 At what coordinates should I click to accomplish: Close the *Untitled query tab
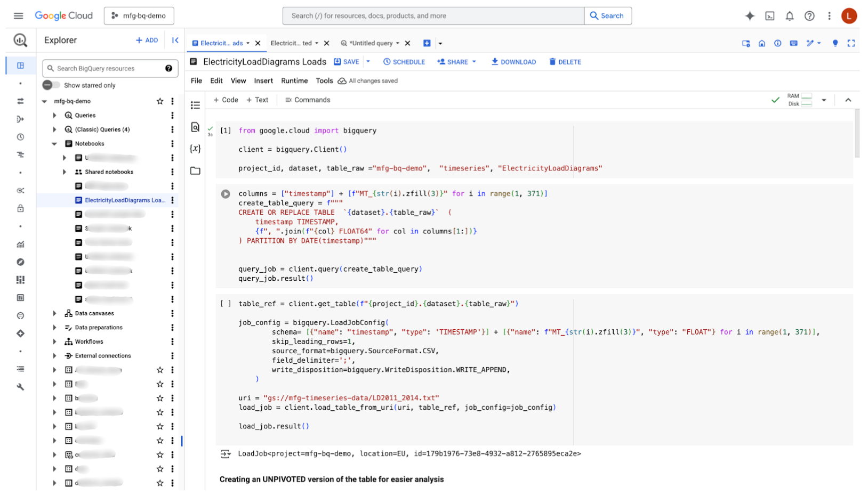click(408, 43)
